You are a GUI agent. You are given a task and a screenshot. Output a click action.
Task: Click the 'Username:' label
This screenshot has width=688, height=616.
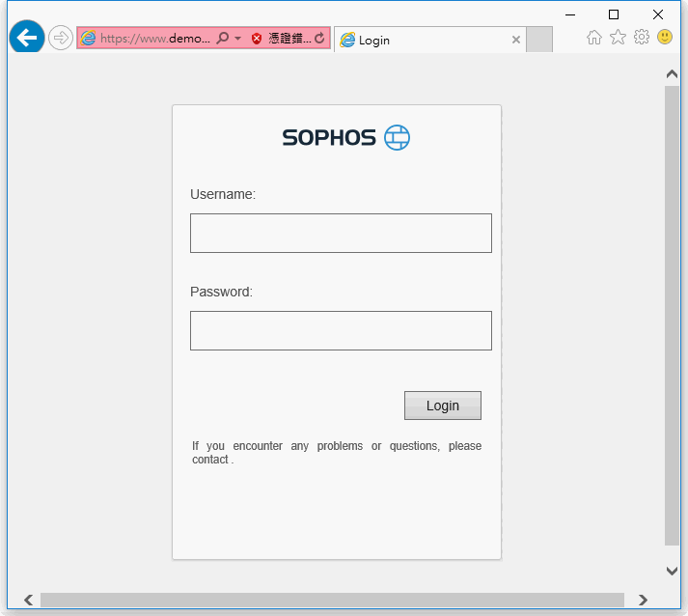click(223, 194)
